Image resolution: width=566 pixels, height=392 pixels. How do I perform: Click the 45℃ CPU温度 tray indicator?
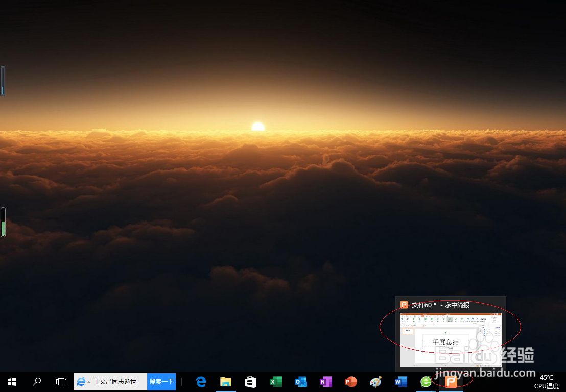tap(546, 382)
